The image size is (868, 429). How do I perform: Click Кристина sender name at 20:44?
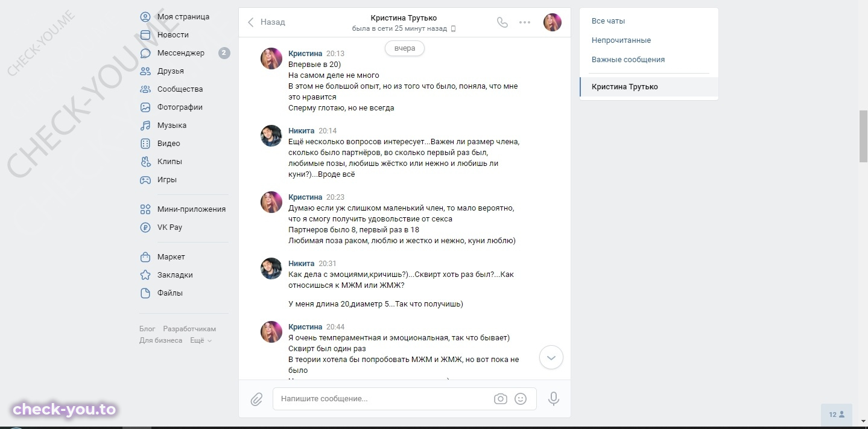pyautogui.click(x=305, y=327)
